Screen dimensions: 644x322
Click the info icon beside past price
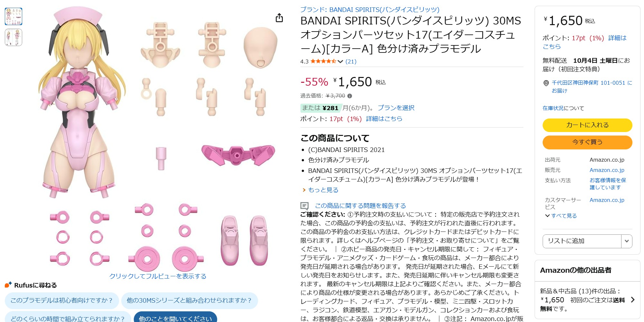(350, 96)
